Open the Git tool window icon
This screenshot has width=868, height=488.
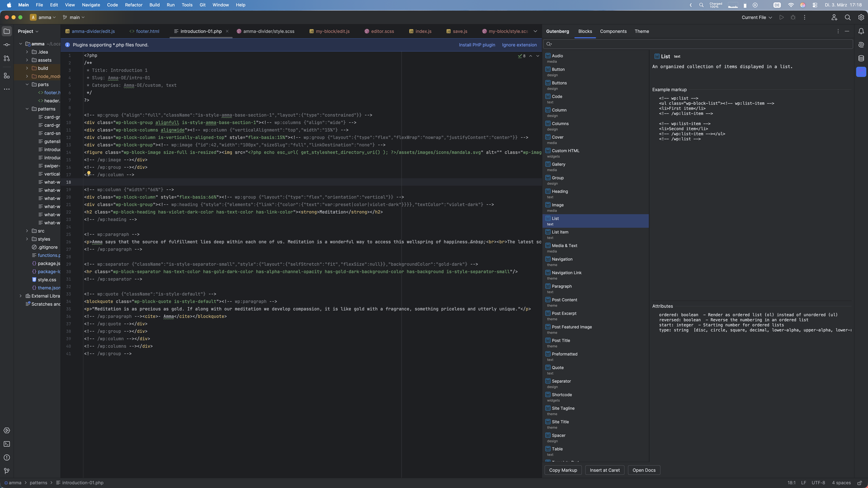click(7, 471)
